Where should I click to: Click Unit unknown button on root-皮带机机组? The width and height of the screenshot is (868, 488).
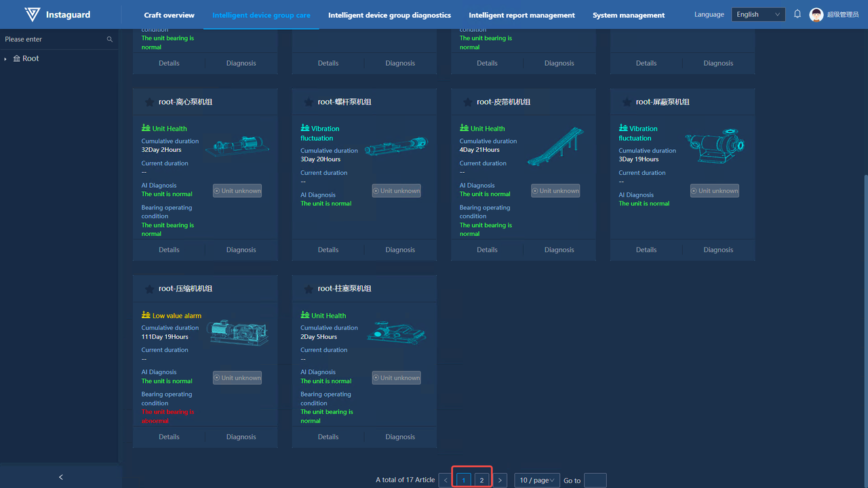tap(555, 191)
